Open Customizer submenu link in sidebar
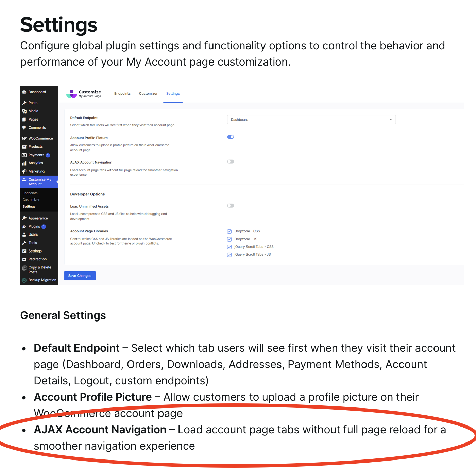The image size is (476, 469). [x=31, y=200]
